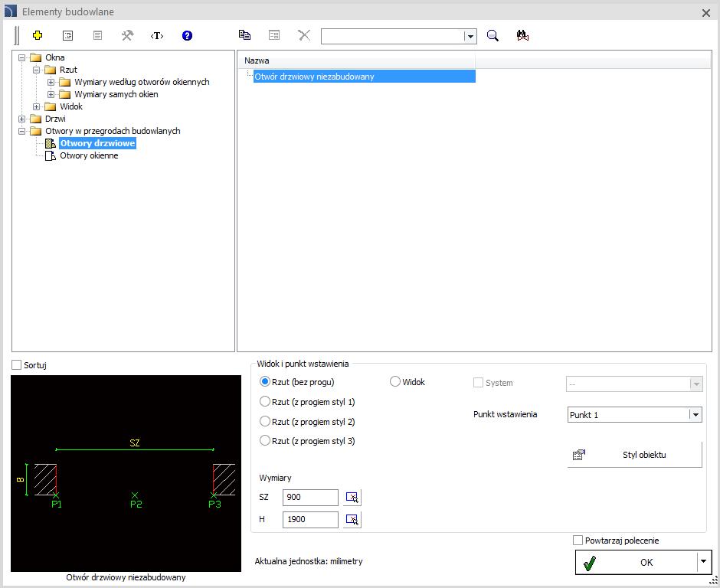This screenshot has height=588, width=720.
Task: Collapse Otwory w przegrodach budowlanych node
Action: tap(21, 131)
